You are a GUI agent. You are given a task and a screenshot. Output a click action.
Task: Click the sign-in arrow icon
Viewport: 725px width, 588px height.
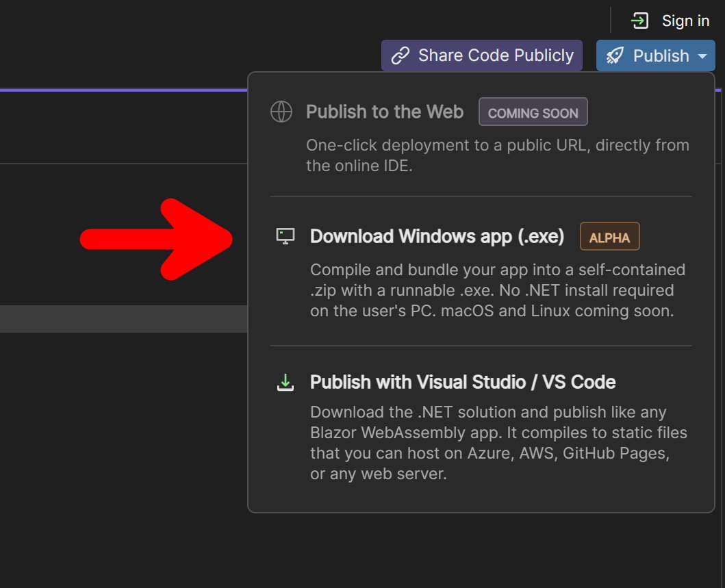(x=640, y=21)
